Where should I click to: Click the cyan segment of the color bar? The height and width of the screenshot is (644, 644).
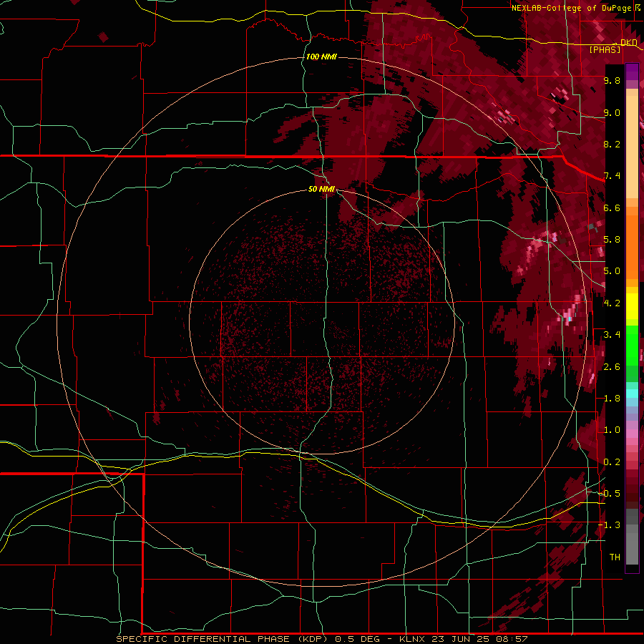click(632, 394)
